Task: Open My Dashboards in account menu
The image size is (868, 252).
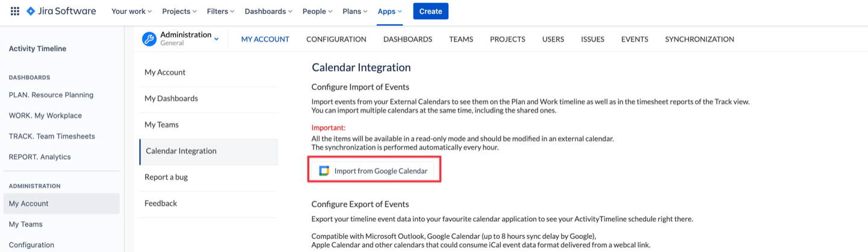Action: point(171,98)
